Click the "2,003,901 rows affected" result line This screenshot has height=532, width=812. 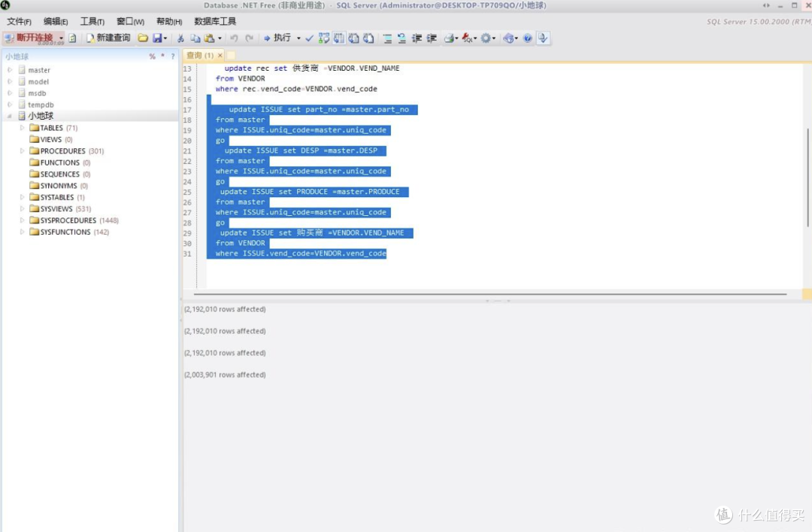pyautogui.click(x=225, y=375)
